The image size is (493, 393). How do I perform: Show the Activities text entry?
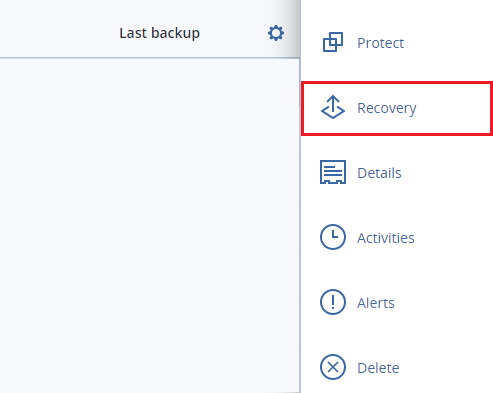click(386, 238)
